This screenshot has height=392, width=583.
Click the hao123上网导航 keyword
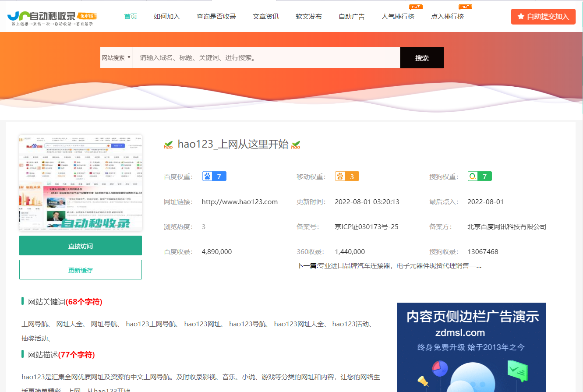tap(151, 324)
